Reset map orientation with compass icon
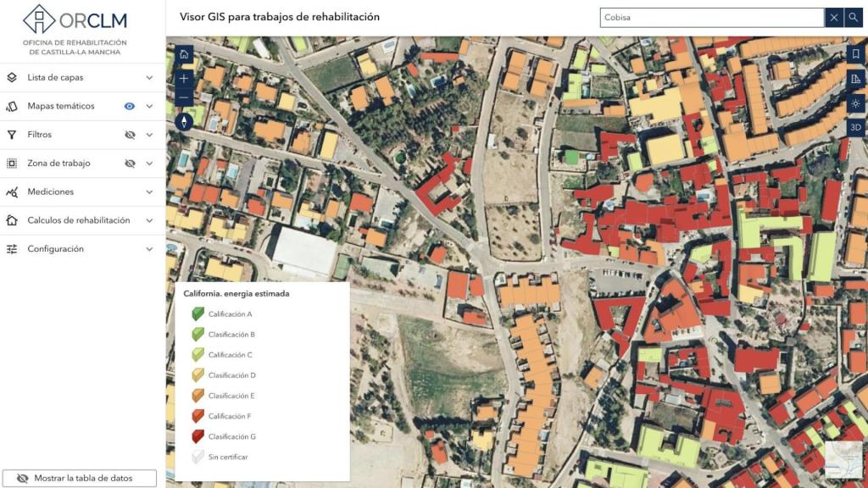The image size is (868, 488). (x=184, y=122)
